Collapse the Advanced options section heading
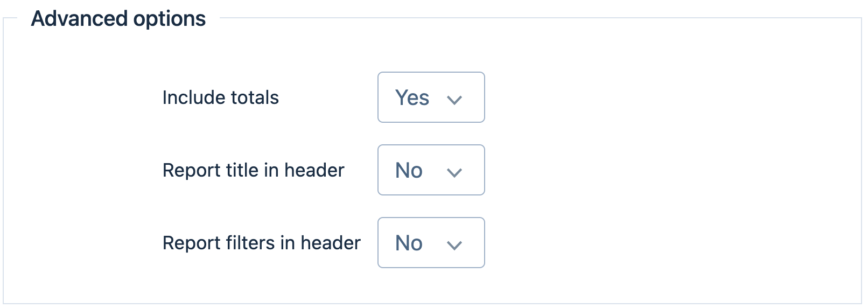Image resolution: width=868 pixels, height=308 pixels. (x=118, y=19)
